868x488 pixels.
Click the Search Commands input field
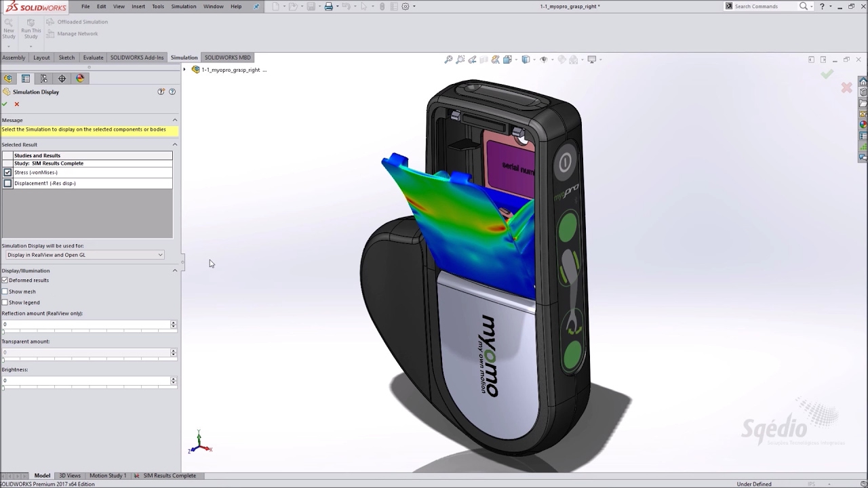pos(765,6)
